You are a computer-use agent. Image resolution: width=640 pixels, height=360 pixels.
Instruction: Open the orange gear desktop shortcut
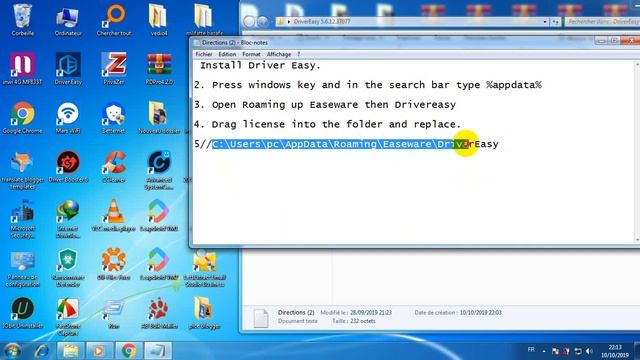point(114,264)
